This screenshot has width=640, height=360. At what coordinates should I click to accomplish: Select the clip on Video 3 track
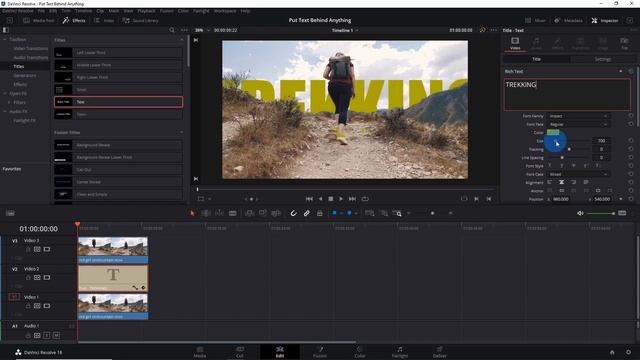113,250
